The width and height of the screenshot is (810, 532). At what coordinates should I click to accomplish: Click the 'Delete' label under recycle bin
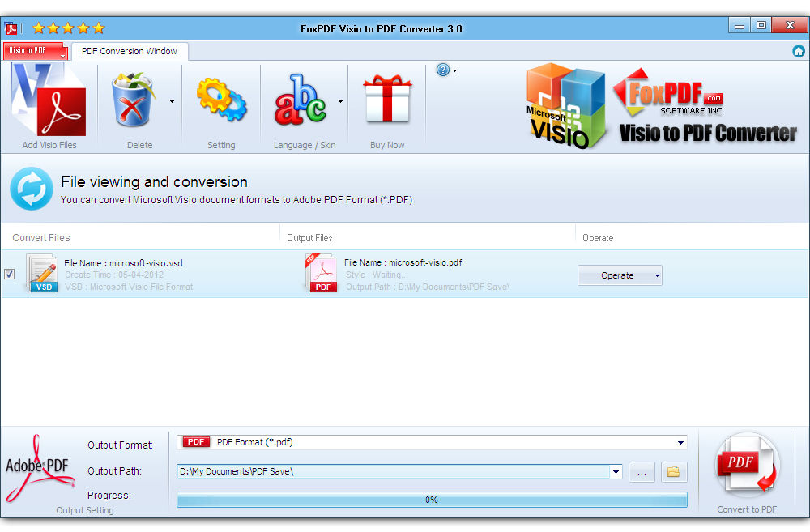(x=139, y=145)
